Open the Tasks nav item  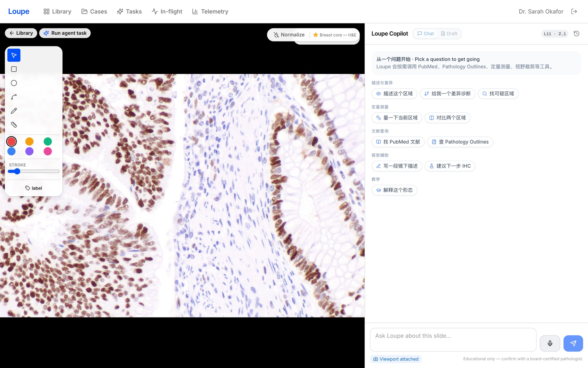pyautogui.click(x=129, y=11)
